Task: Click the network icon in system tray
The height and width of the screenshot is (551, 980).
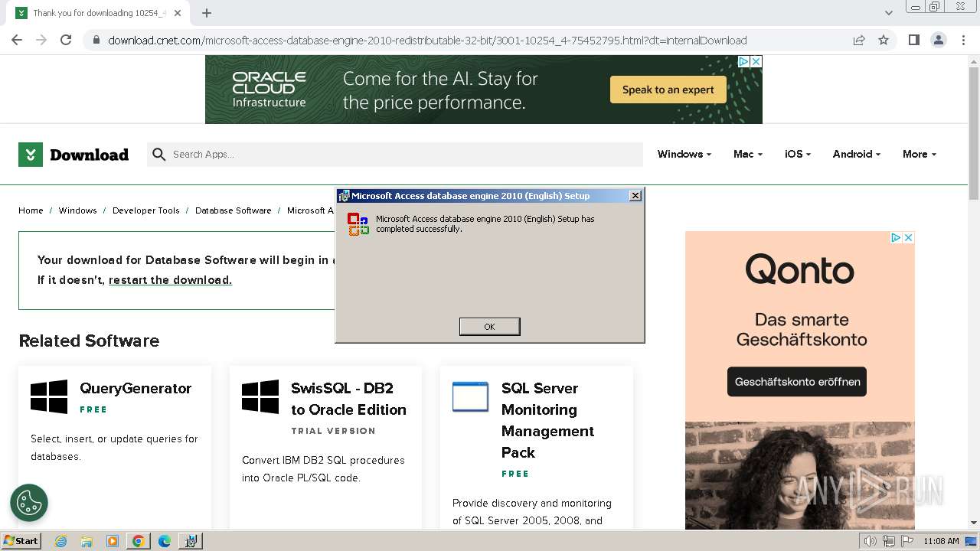Action: [889, 541]
